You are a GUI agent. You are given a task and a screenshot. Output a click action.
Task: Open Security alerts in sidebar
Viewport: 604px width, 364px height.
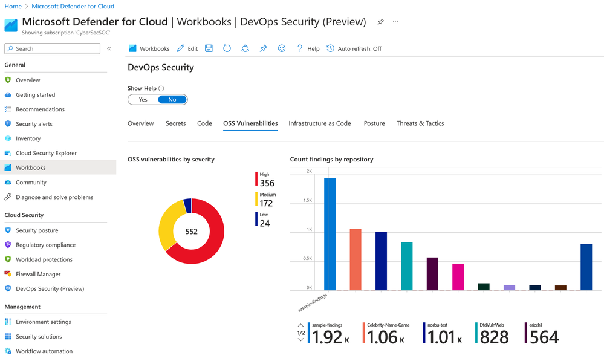coord(34,124)
